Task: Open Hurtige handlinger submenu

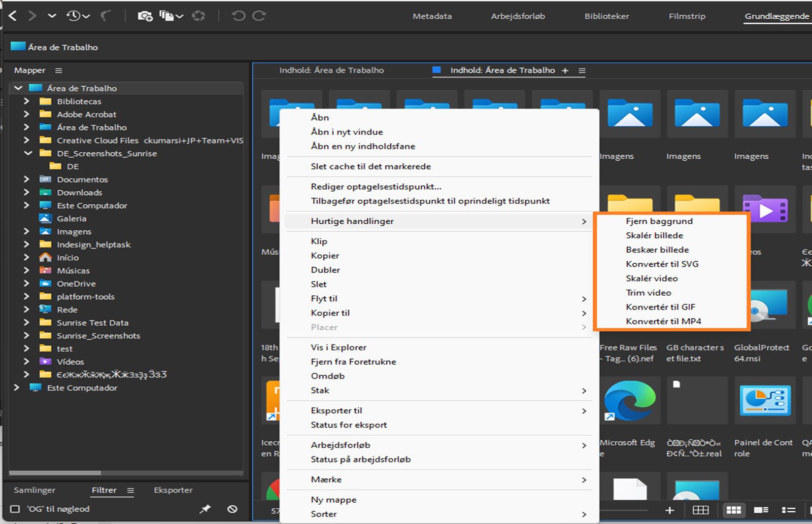Action: 439,221
